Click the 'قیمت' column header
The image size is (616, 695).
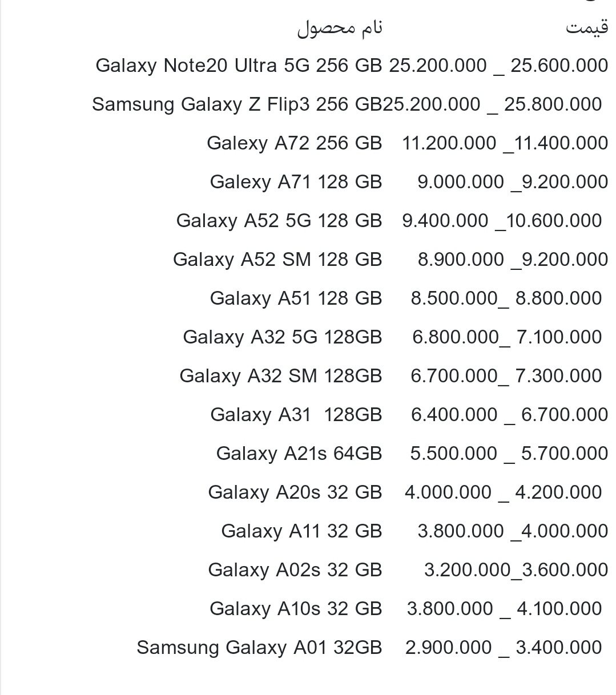coord(586,27)
